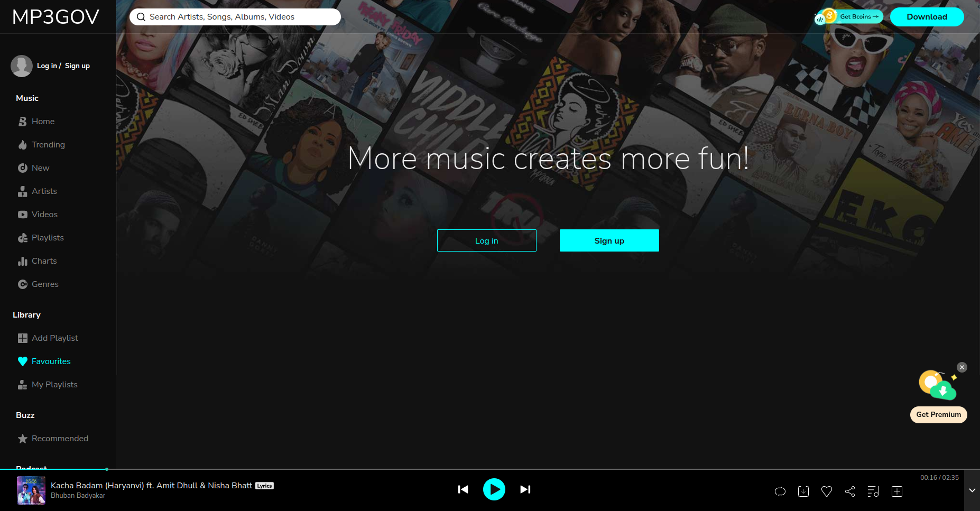Focus the search artists and songs field
Screen dimensions: 980x511
point(235,17)
